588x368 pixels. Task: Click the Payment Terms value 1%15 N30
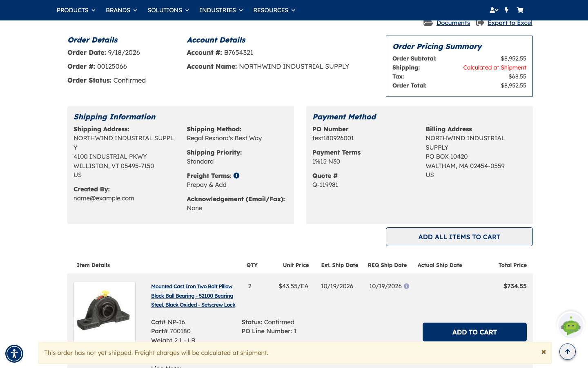tap(326, 162)
